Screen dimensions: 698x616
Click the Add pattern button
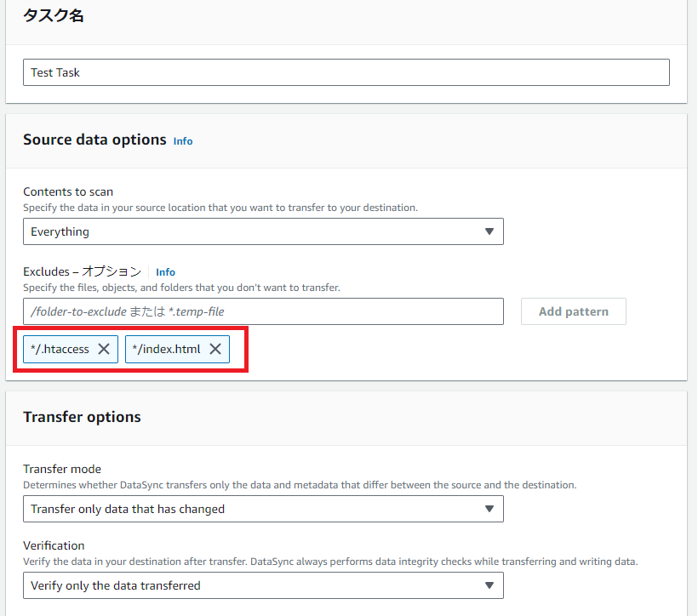click(574, 311)
